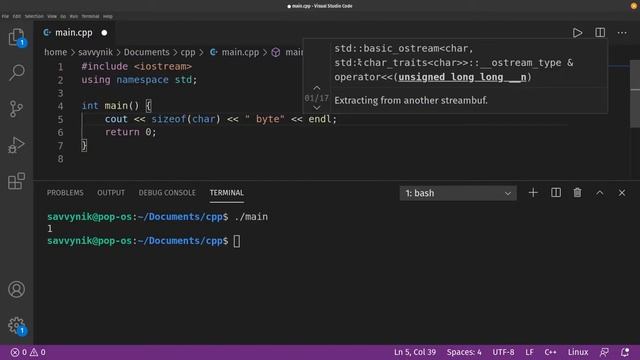Viewport: 640px width, 360px height.
Task: Change indentation via 'Spaces: 4'
Action: click(464, 352)
